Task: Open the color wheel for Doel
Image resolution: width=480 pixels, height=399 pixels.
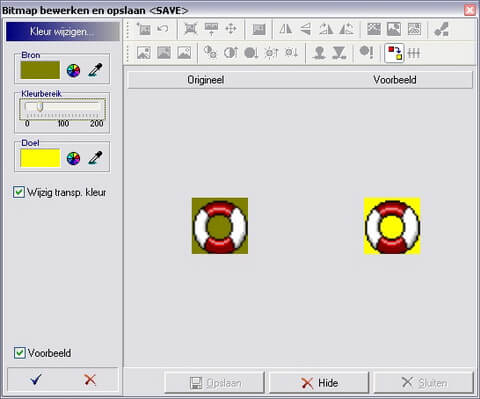Action: coord(73,159)
